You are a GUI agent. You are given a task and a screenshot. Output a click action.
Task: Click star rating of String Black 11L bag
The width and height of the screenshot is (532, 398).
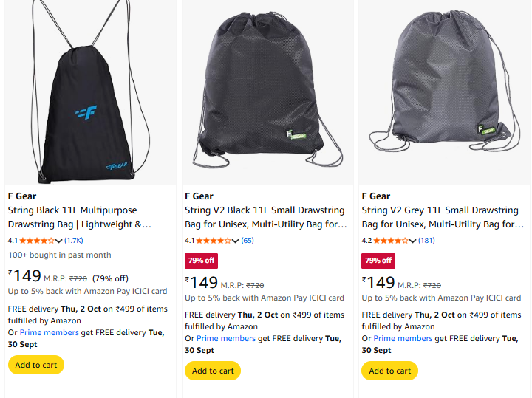coord(37,241)
